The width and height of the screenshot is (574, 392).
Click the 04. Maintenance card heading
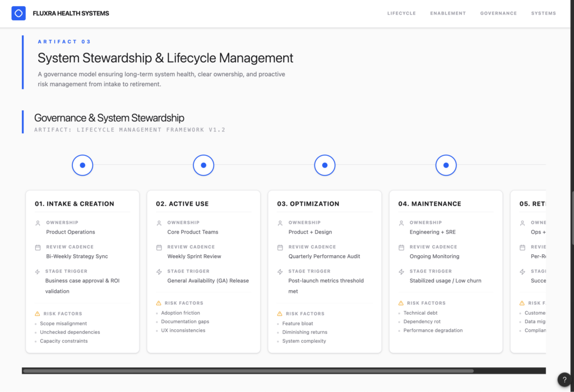[430, 204]
